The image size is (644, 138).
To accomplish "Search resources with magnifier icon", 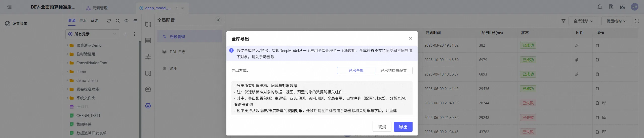I will click(x=117, y=21).
